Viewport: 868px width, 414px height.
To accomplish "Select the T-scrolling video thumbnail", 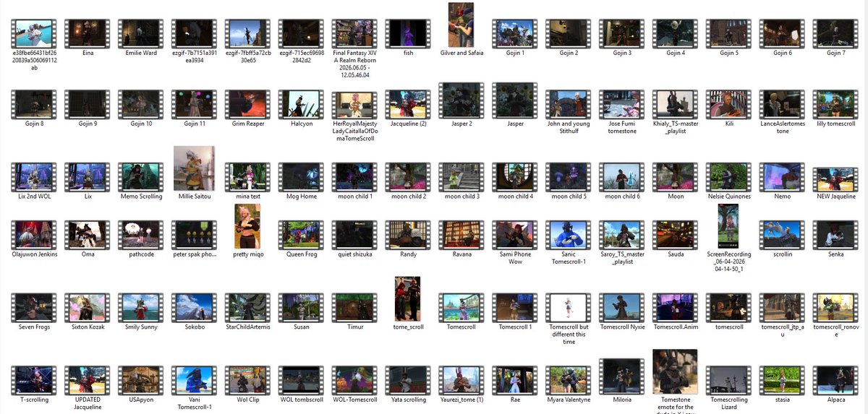I will pyautogui.click(x=33, y=380).
